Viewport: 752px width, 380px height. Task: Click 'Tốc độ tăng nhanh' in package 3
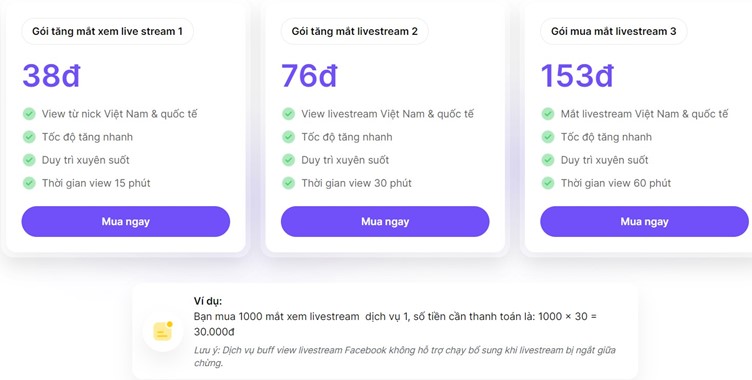[x=606, y=137]
